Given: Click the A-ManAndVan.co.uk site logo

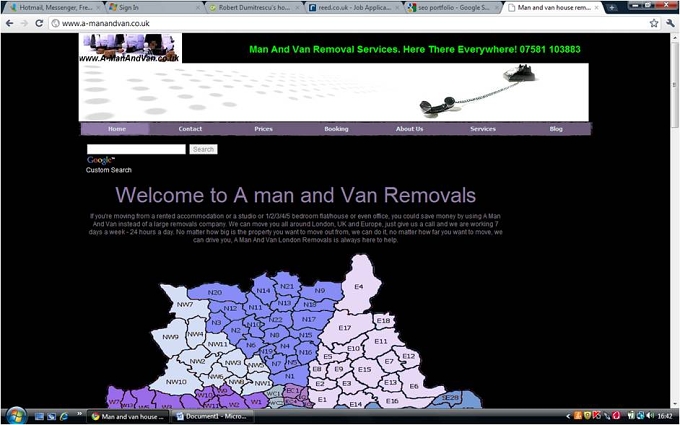Looking at the screenshot, I should [x=130, y=48].
